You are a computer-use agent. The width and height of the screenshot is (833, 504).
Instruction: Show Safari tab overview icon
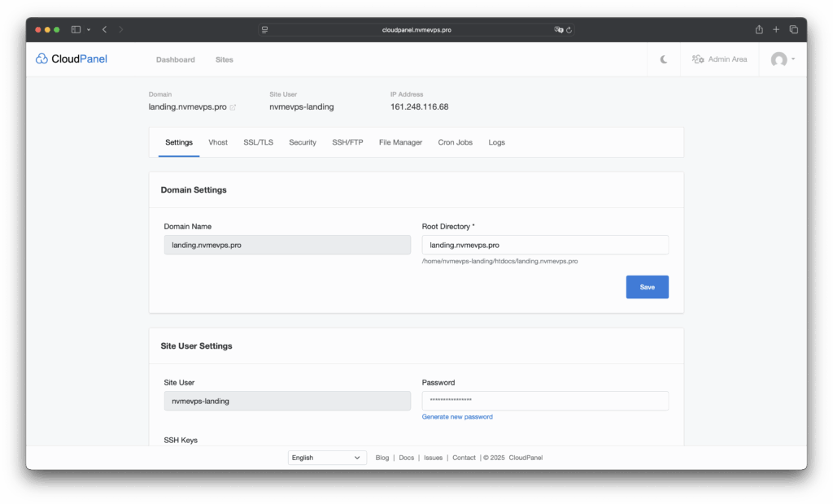(x=793, y=29)
